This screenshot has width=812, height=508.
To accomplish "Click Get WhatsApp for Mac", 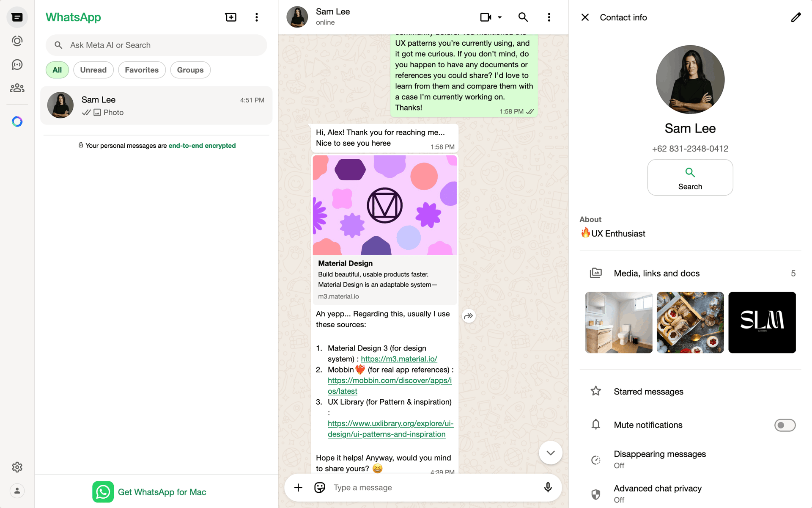I will point(150,492).
